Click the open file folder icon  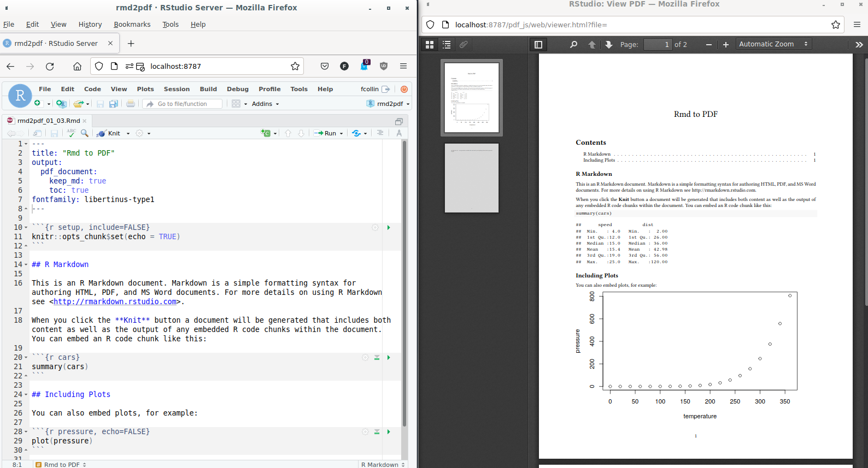coord(79,104)
